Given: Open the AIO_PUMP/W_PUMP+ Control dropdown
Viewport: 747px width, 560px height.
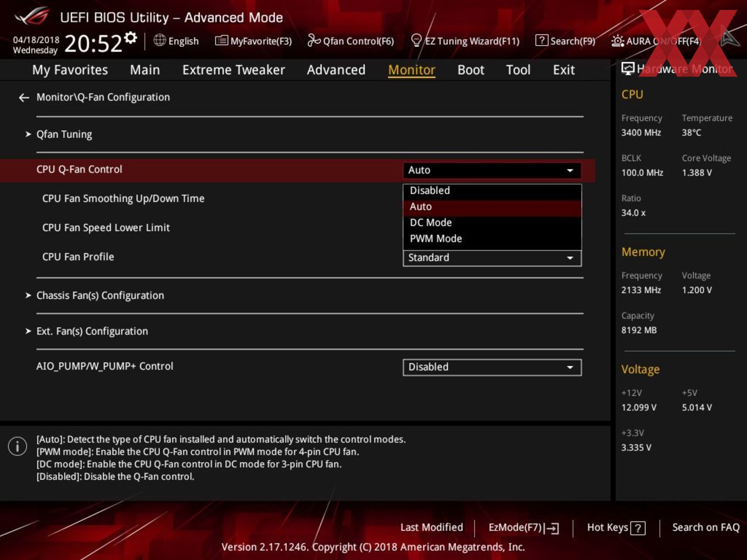Looking at the screenshot, I should (492, 367).
